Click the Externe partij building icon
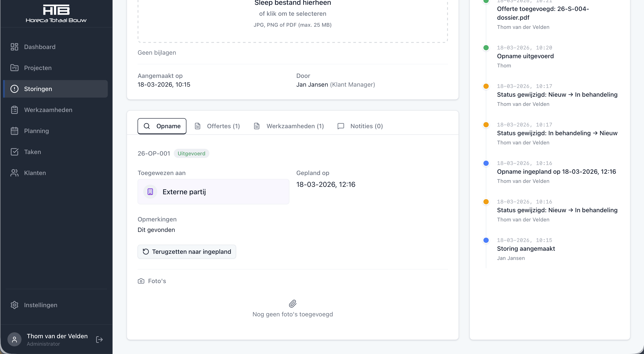644x354 pixels. tap(150, 192)
